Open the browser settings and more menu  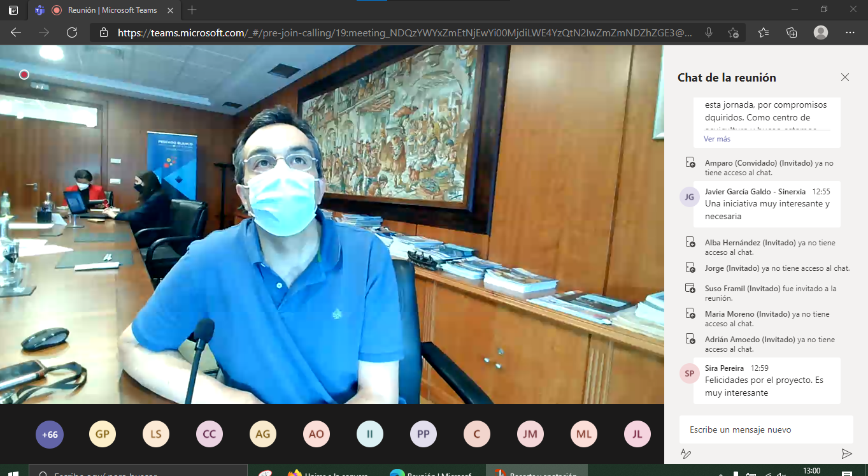pos(850,33)
